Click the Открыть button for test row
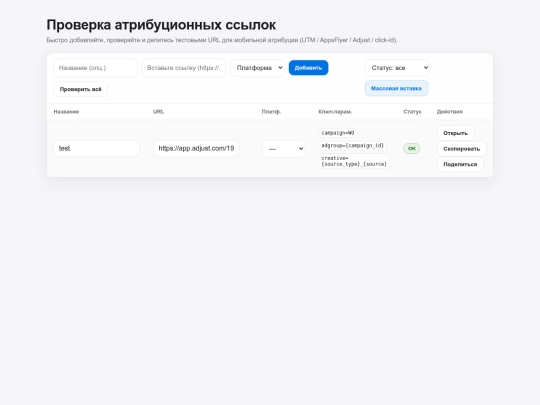Screen dimensions: 540x405 (455, 133)
